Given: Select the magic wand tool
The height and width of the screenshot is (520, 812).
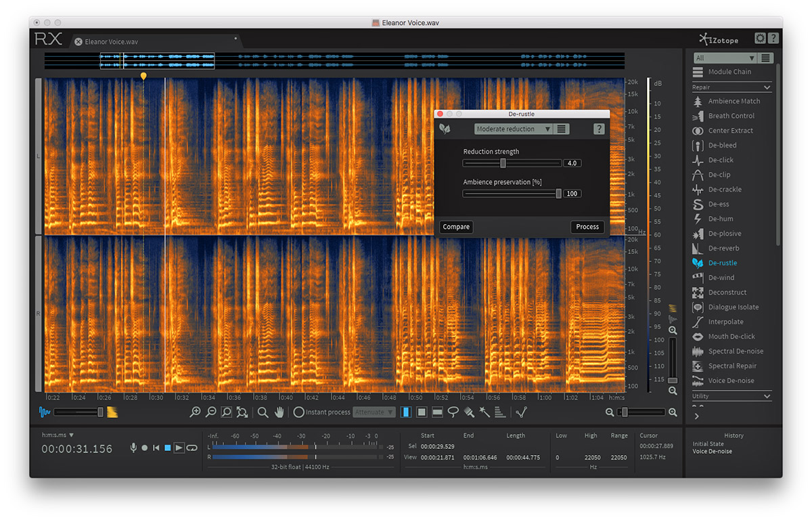Looking at the screenshot, I should [484, 412].
